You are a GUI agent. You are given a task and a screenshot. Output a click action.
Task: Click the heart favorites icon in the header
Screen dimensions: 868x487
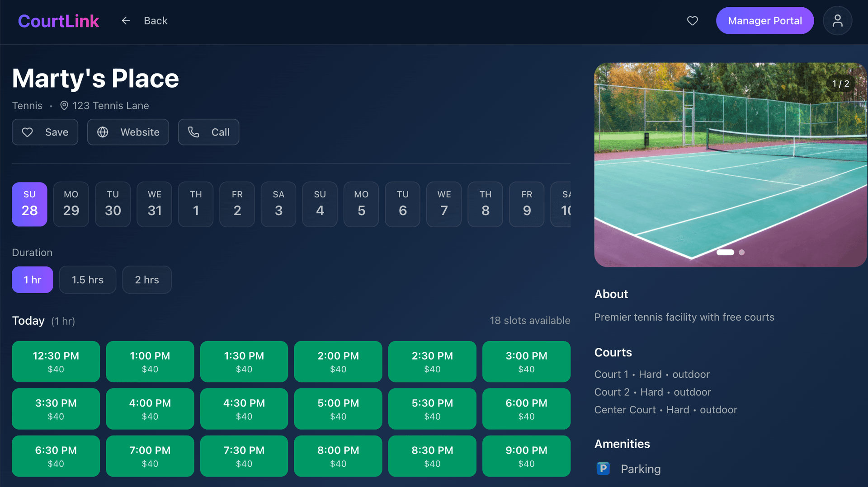point(693,21)
